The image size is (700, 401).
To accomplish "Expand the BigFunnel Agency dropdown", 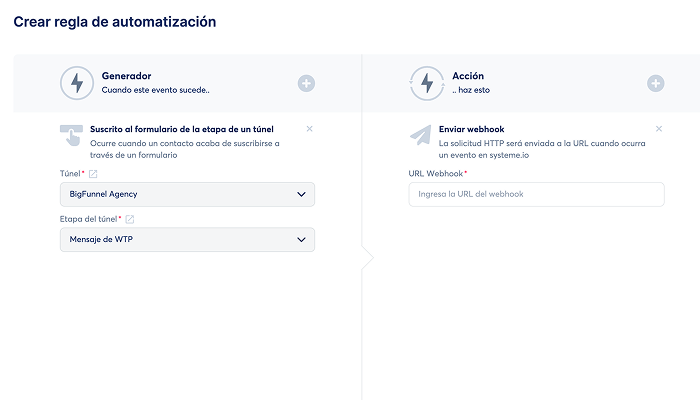I will click(187, 194).
